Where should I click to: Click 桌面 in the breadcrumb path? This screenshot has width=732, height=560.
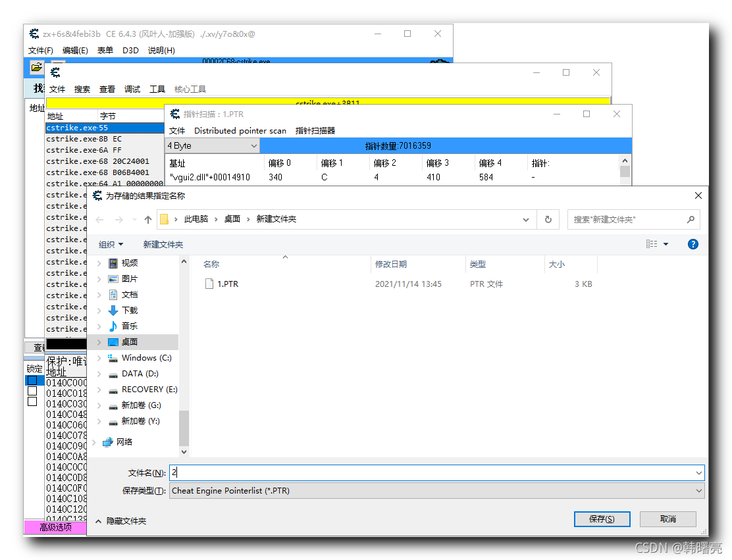click(x=232, y=219)
